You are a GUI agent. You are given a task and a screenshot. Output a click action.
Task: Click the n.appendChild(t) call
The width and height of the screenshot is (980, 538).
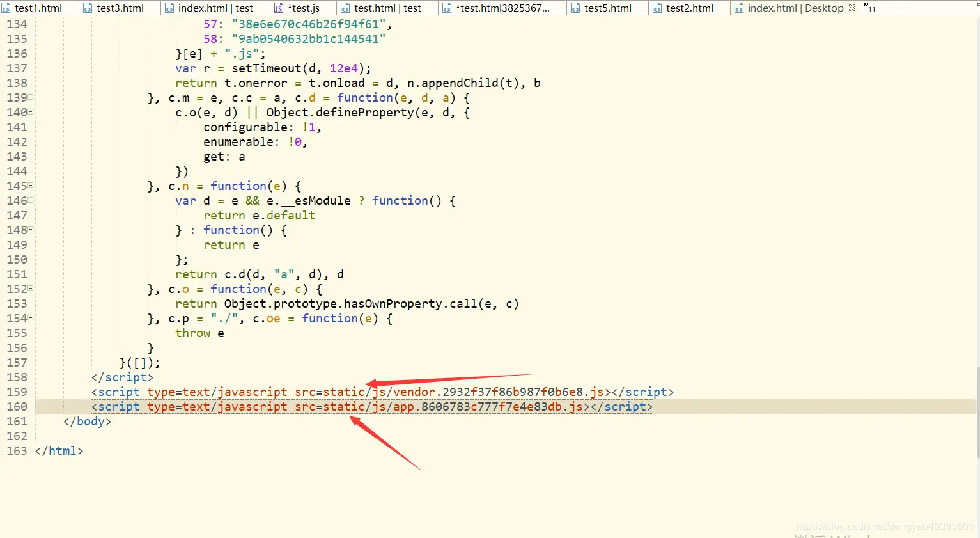click(x=464, y=83)
